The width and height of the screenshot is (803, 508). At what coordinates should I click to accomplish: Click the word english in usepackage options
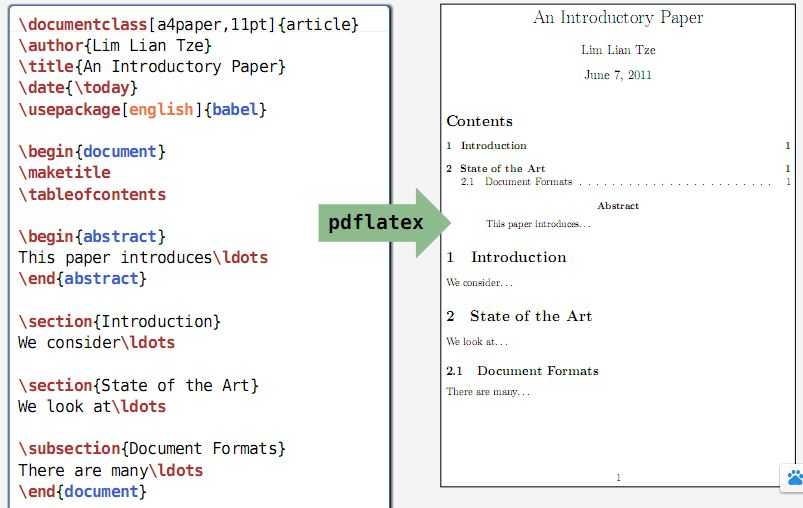click(161, 109)
